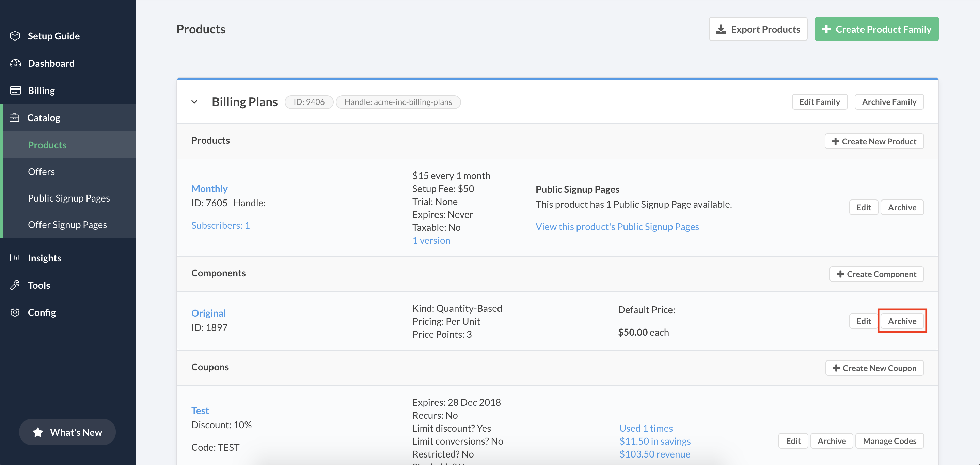Go to Offer Signup Pages

(x=67, y=225)
